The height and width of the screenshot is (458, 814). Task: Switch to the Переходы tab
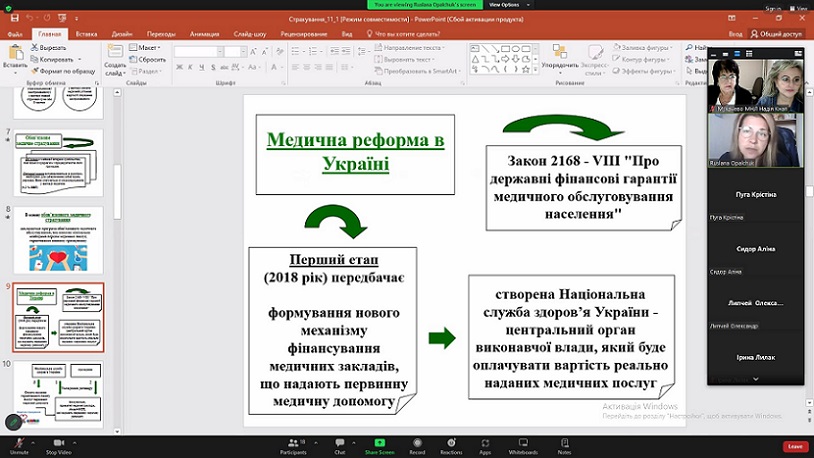point(161,34)
